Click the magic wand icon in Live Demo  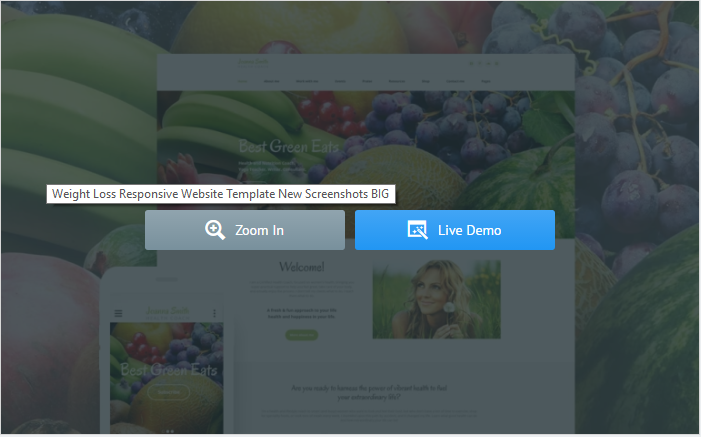click(418, 230)
